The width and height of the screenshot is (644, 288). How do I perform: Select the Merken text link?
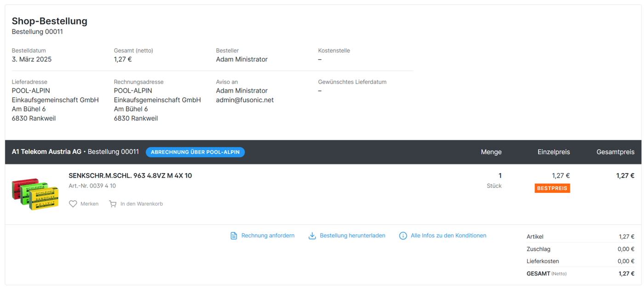[89, 204]
